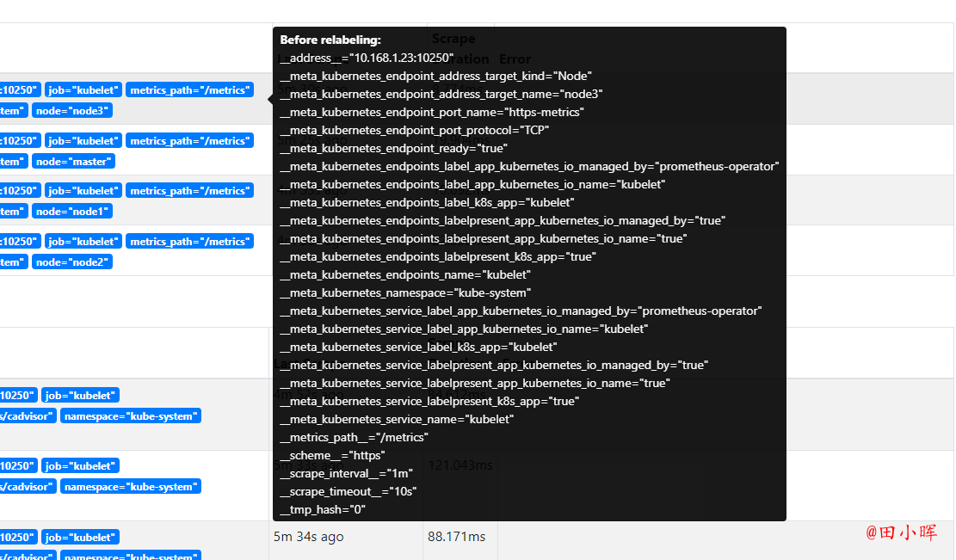This screenshot has width=956, height=560.
Task: Click the __metrics_path__="/metrics" line
Action: point(355,438)
